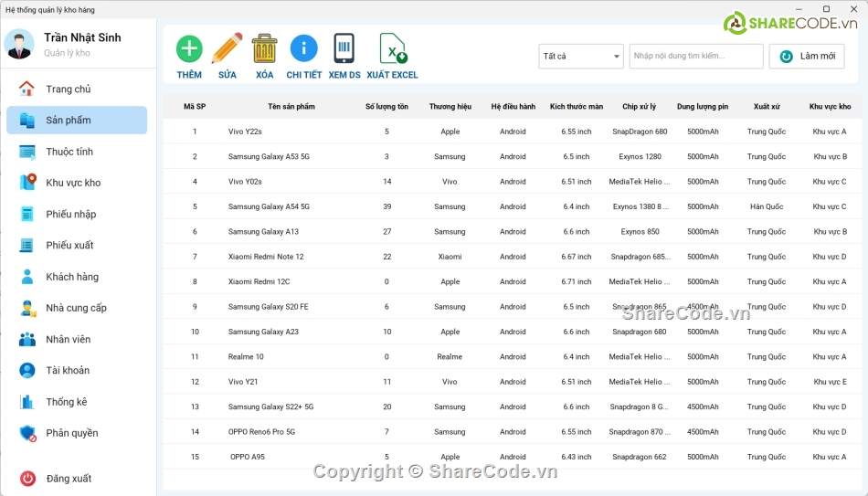Click the SỬA pencil edit icon
868x496 pixels.
(227, 49)
